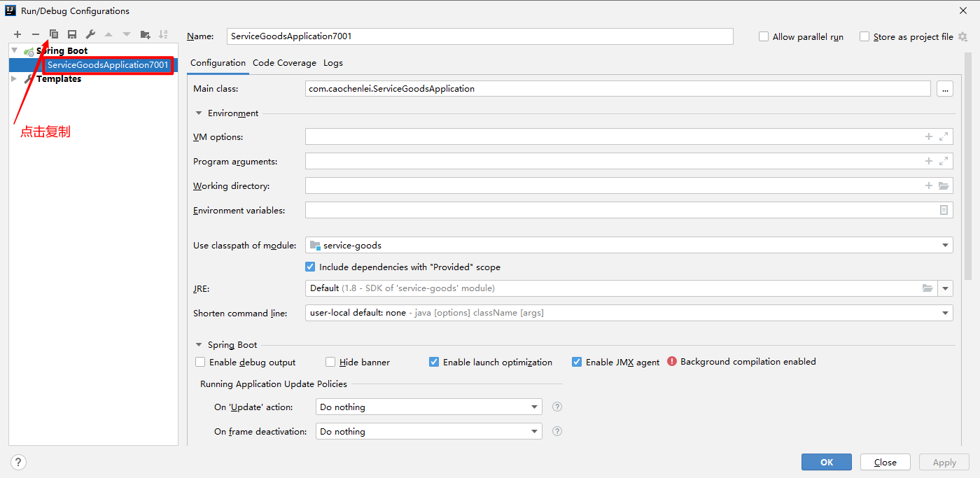Switch to Code Coverage tab
Viewport: 980px width, 478px height.
coord(284,63)
